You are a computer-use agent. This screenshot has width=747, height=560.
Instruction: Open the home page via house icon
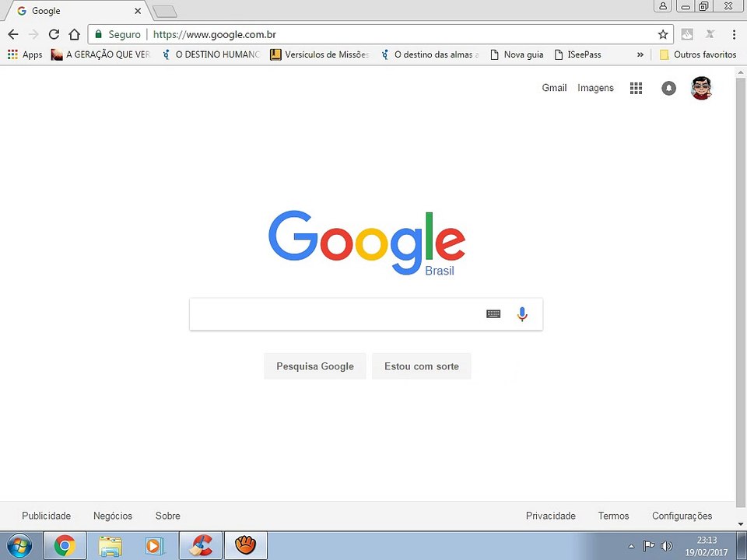point(74,34)
